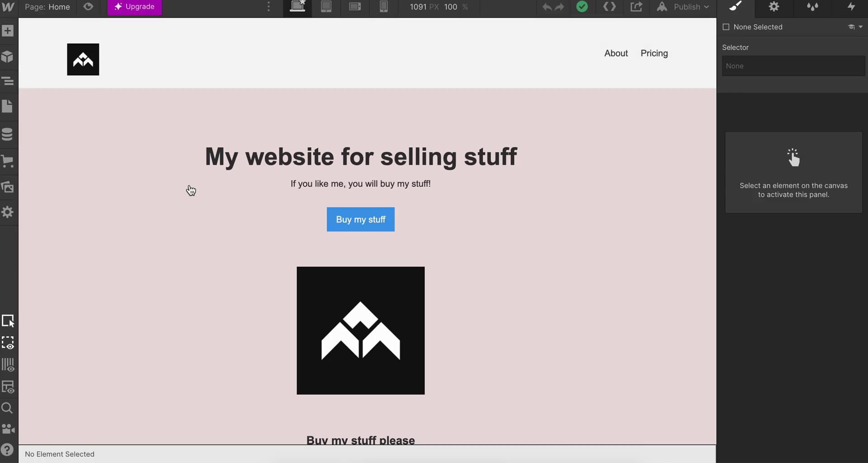Click the No Element Selected breadcrumb
Viewport: 868px width, 463px height.
60,454
